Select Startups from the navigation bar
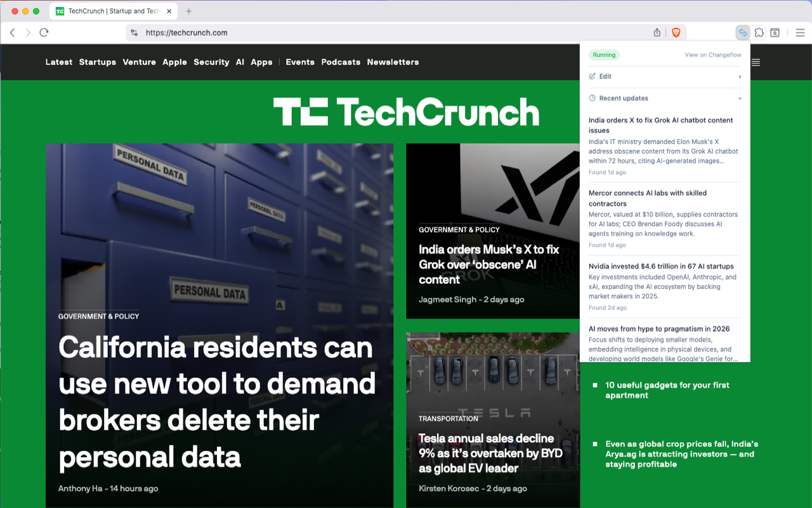 97,62
